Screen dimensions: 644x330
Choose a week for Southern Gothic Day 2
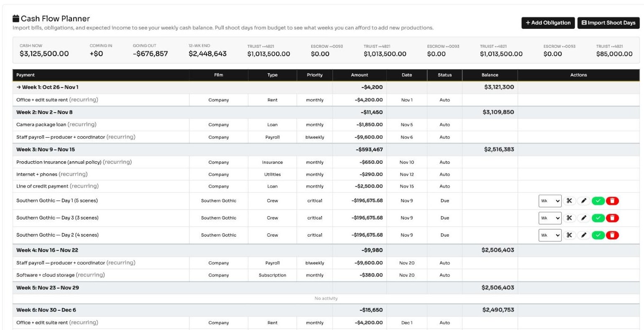tap(550, 235)
